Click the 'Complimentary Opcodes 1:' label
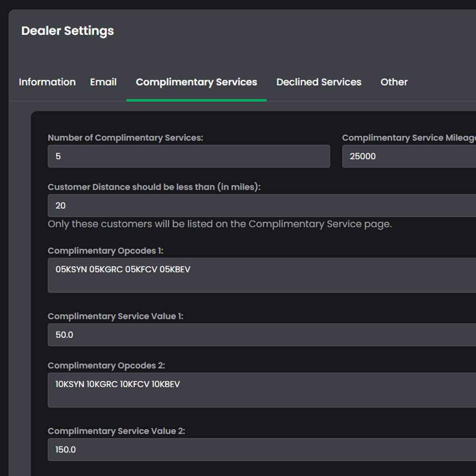 click(x=105, y=251)
